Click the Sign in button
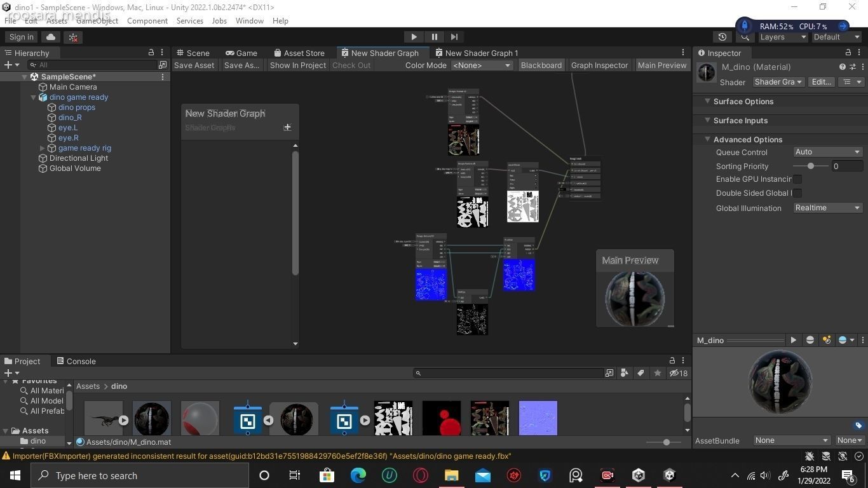The width and height of the screenshot is (868, 488). [x=22, y=37]
